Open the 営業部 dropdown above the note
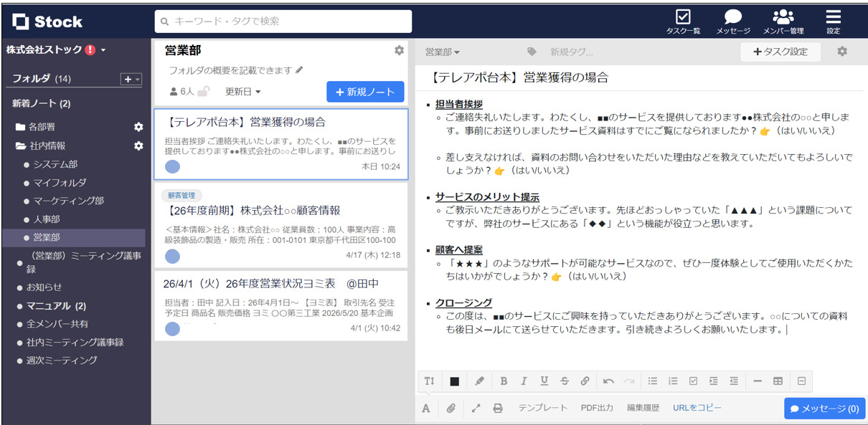The height and width of the screenshot is (425, 868). pos(438,52)
